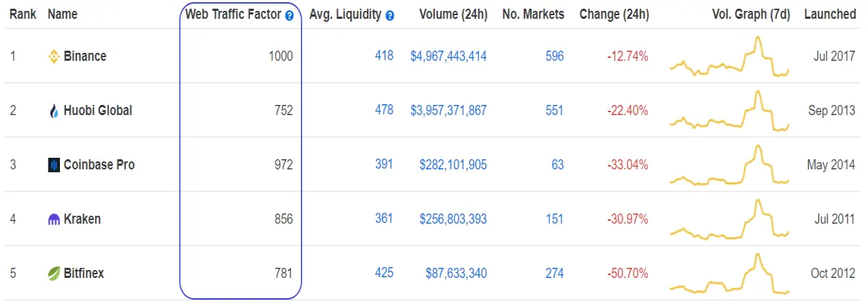Click Huobi web traffic value 752
868x304 pixels.
pyautogui.click(x=284, y=111)
